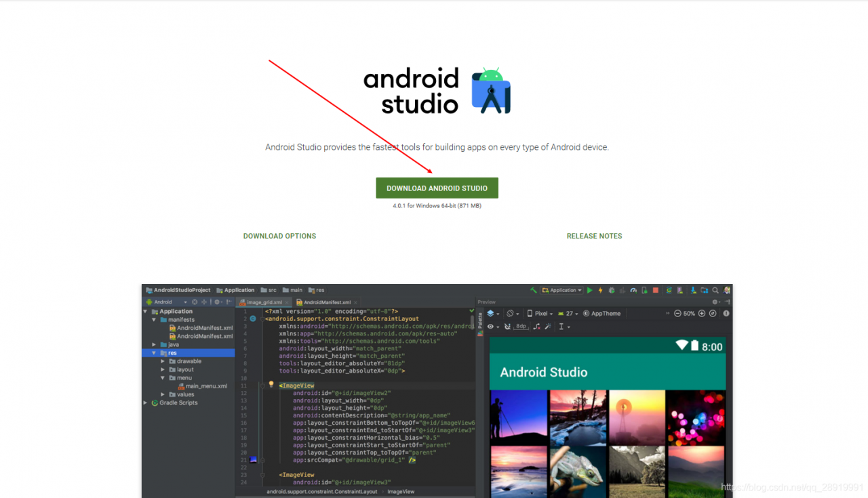Select main_menu.xml in the project tree
This screenshot has width=868, height=498.
point(202,386)
